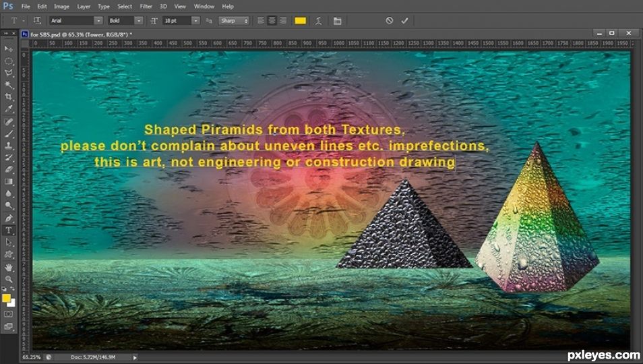This screenshot has width=643, height=364.
Task: Open the View menu
Action: pos(180,6)
